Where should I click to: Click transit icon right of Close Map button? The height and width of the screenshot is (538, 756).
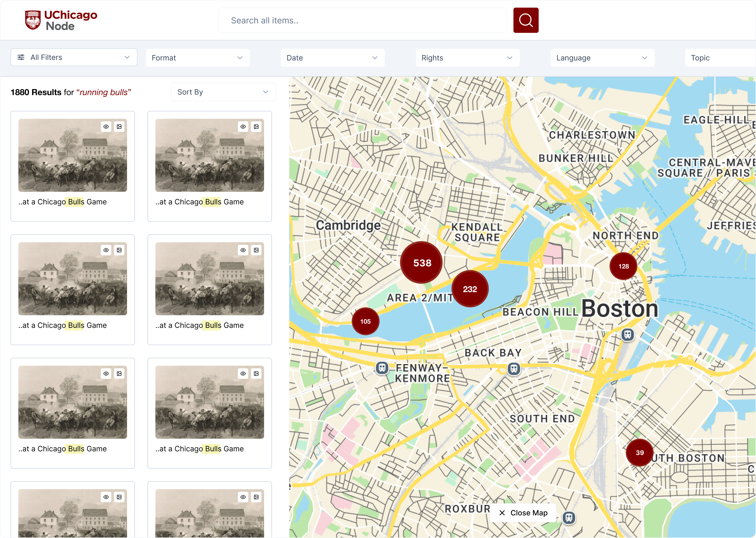point(569,518)
